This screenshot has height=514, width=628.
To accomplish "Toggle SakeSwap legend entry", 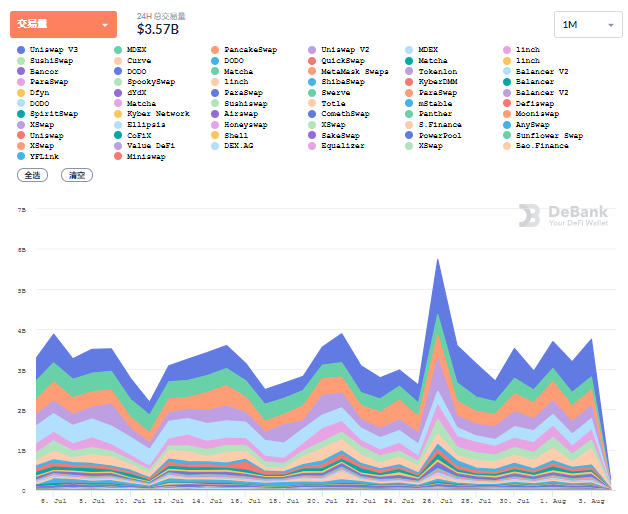I will [x=334, y=135].
